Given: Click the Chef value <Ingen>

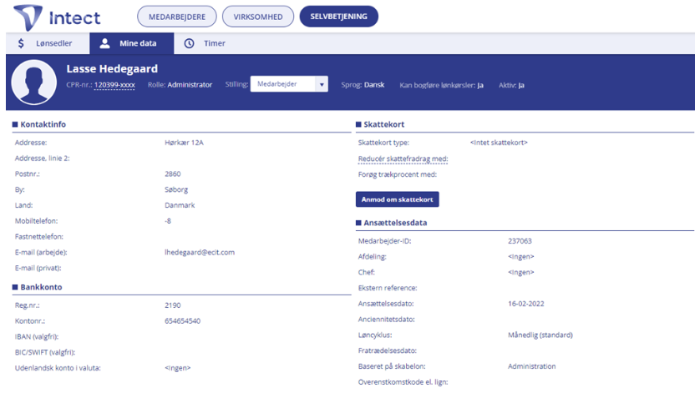Looking at the screenshot, I should (521, 272).
